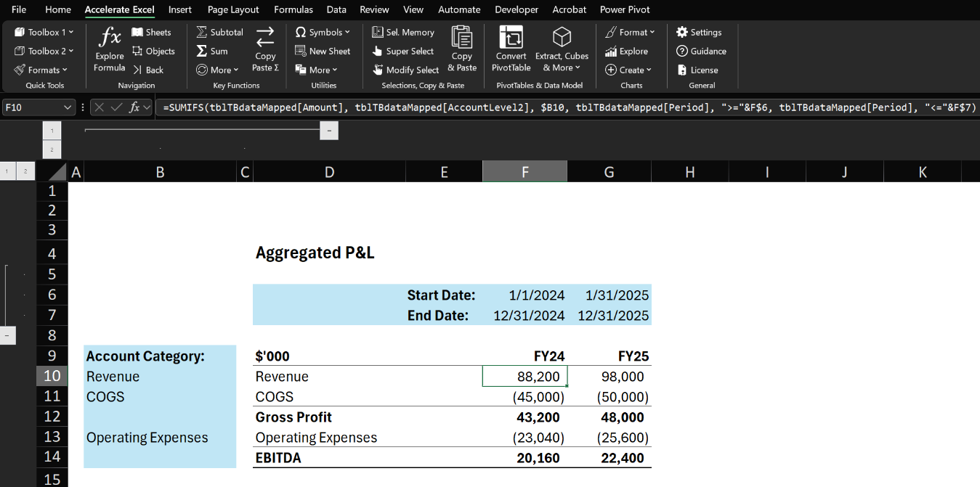
Task: Open the Explore Formula tool
Action: pos(109,49)
